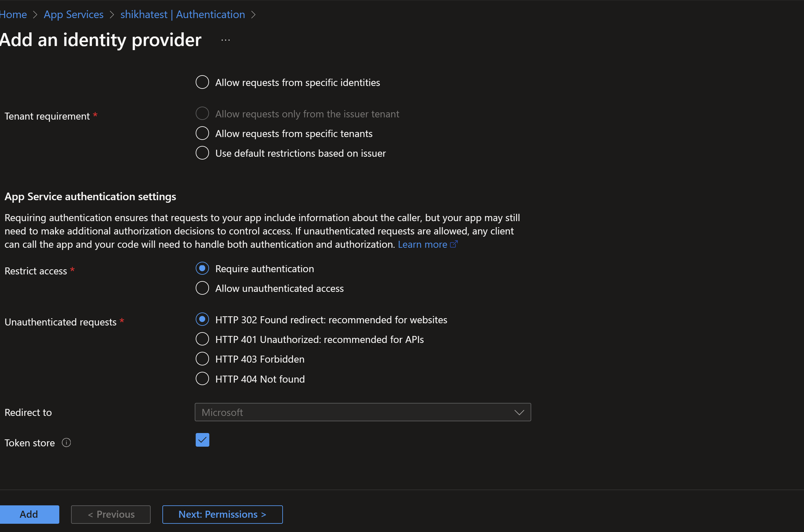The height and width of the screenshot is (532, 804).
Task: Select HTTP 404 Not found response
Action: point(202,378)
